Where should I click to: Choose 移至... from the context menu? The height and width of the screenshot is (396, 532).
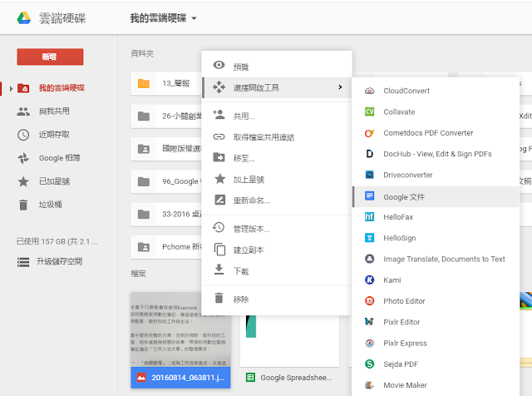pos(277,158)
